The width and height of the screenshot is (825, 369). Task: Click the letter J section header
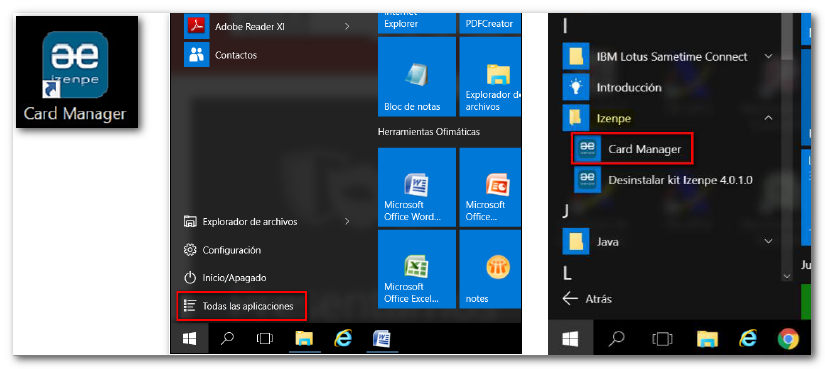pos(566,211)
